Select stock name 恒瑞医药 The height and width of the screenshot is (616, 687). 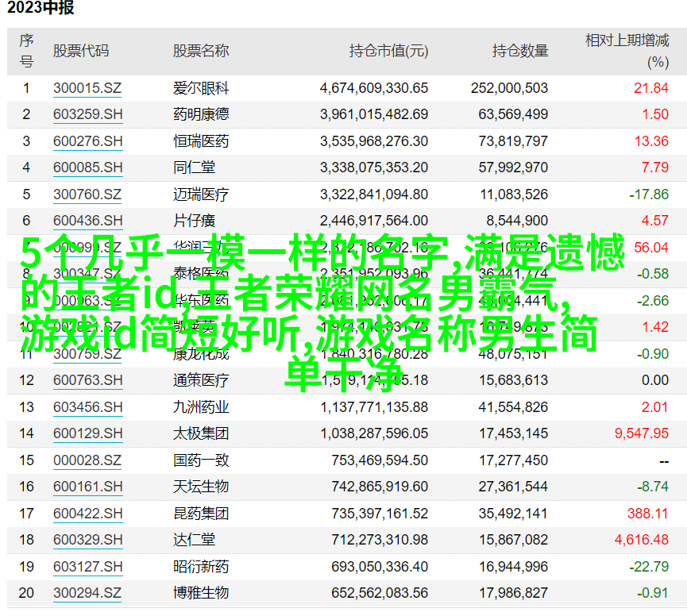point(201,141)
